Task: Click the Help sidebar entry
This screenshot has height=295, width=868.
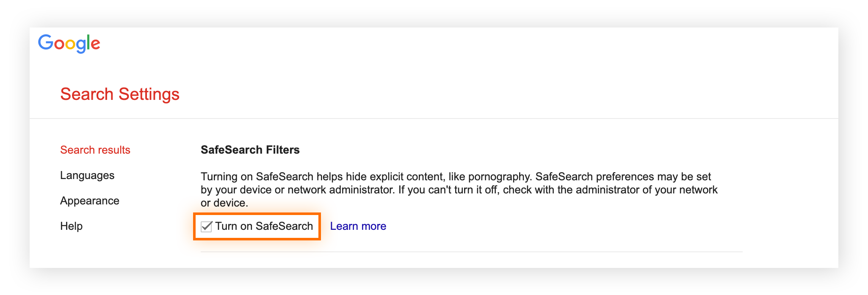Action: [x=72, y=226]
